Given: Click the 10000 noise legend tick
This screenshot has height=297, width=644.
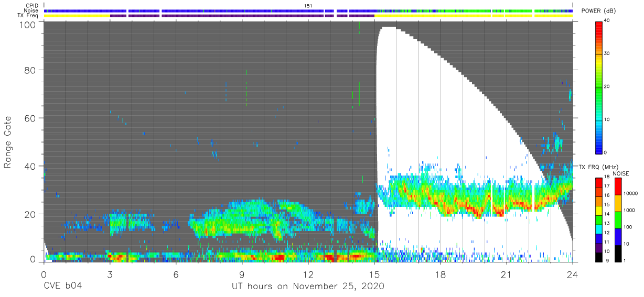Looking at the screenshot, I should (x=632, y=194).
